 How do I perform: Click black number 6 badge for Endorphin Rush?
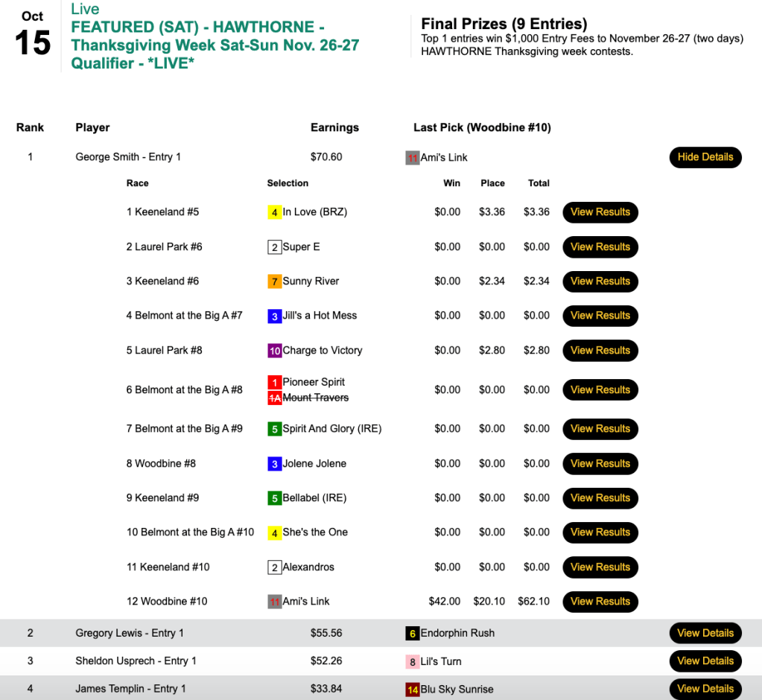click(x=413, y=634)
